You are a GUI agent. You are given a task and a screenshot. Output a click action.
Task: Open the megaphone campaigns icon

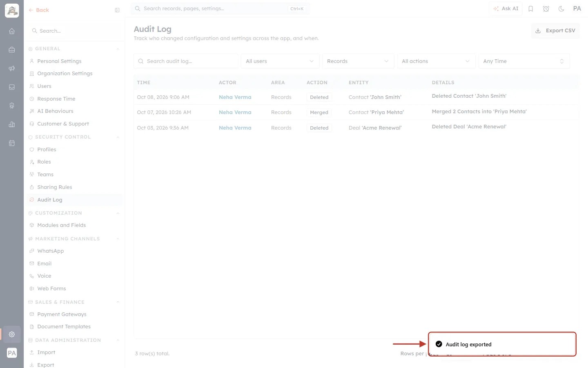click(12, 68)
